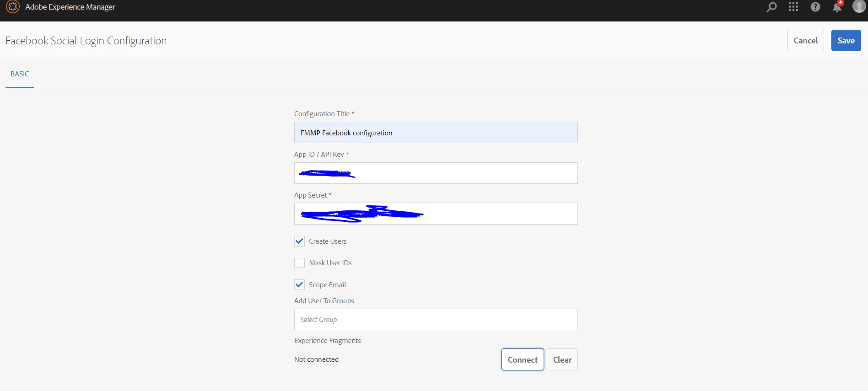The image size is (868, 391).
Task: Click the Adobe Experience Manager title text
Action: 70,7
